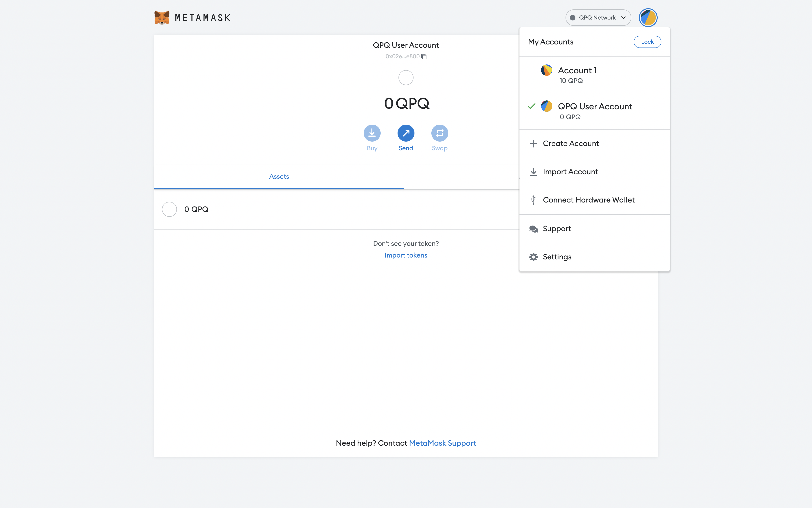
Task: Lock the wallet with Lock button
Action: 647,42
